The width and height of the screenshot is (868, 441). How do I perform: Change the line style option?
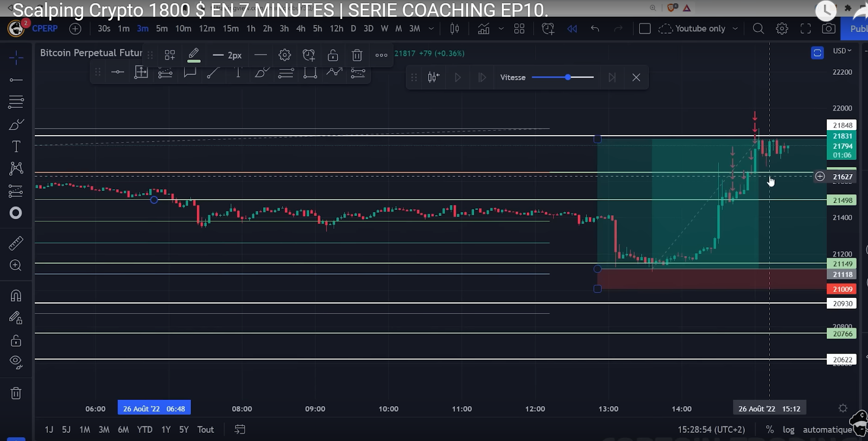pos(260,55)
